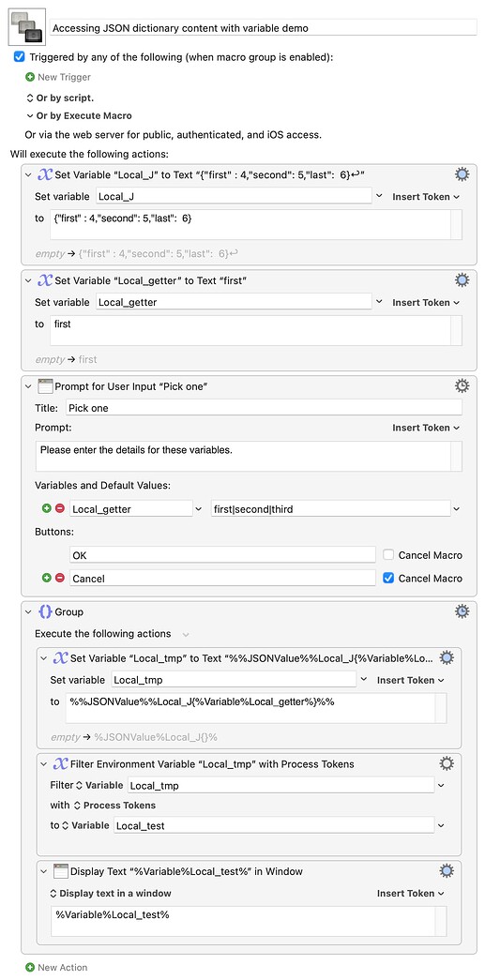
Task: Click the variable X icon of Local_tmp action
Action: tap(61, 658)
